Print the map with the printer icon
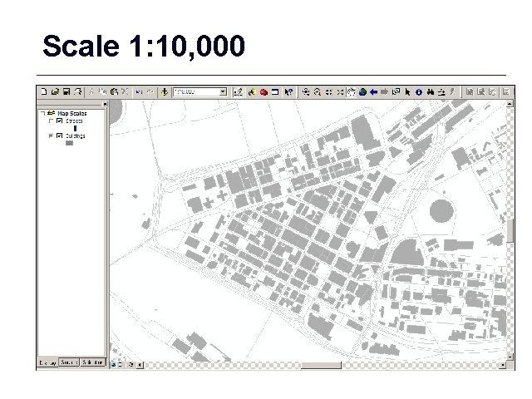This screenshot has height=399, width=532. coord(78,91)
